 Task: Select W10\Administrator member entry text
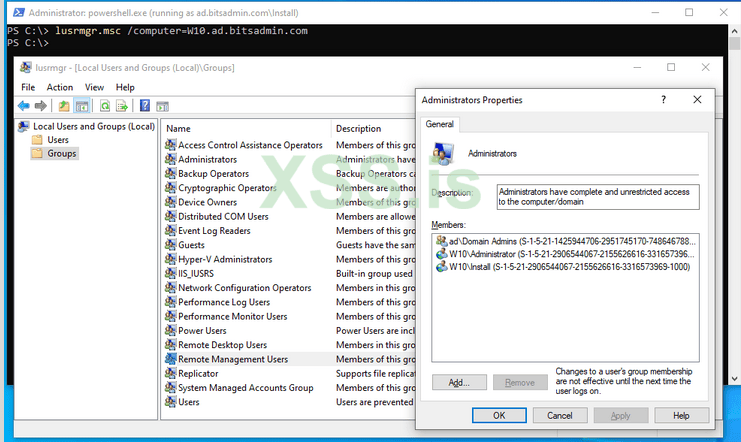tap(572, 254)
